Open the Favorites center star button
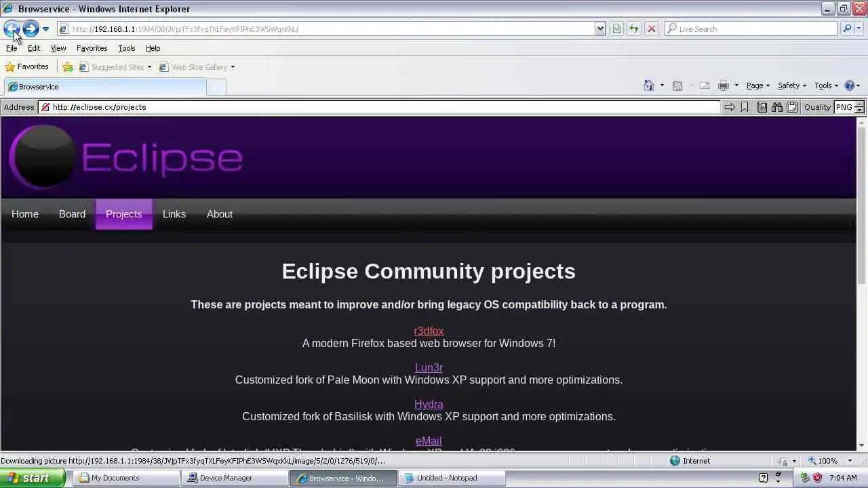The image size is (868, 488). click(26, 66)
